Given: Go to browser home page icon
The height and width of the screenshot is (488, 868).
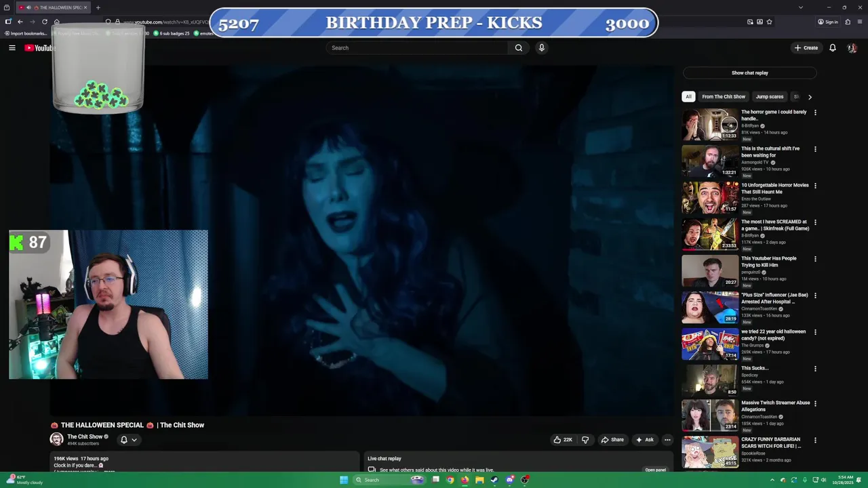Looking at the screenshot, I should tap(56, 22).
